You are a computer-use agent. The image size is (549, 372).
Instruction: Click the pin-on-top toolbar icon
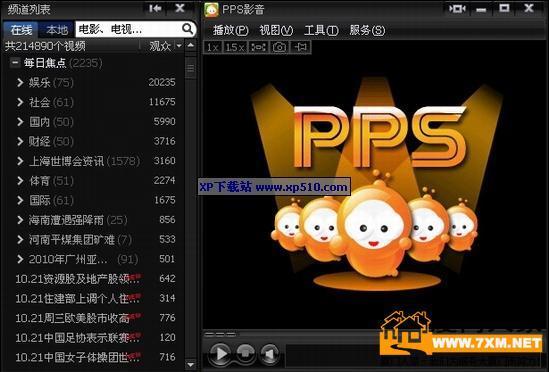301,47
